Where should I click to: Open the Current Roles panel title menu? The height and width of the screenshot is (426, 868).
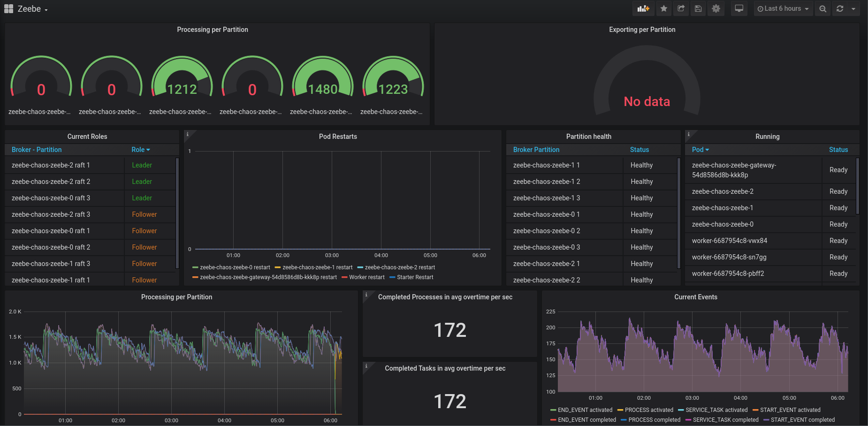click(x=87, y=137)
